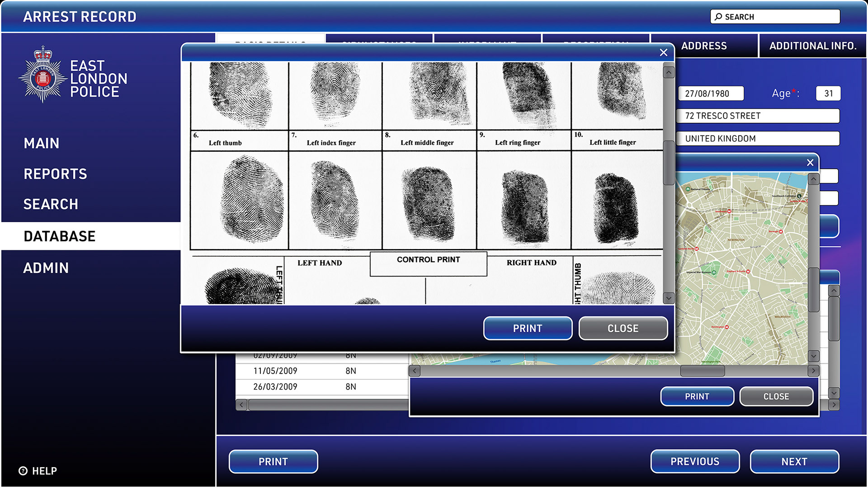
Task: Click the Help question mark icon
Action: coord(23,471)
